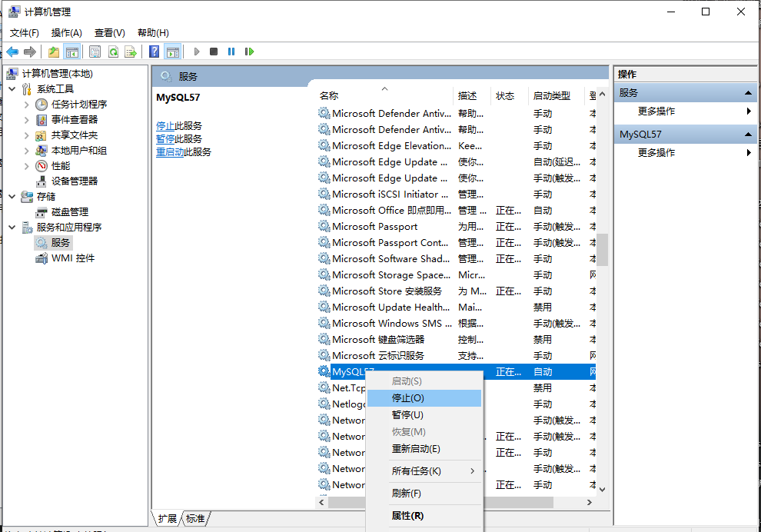Select Performance (性能) tree node
The width and height of the screenshot is (761, 532).
[x=61, y=166]
